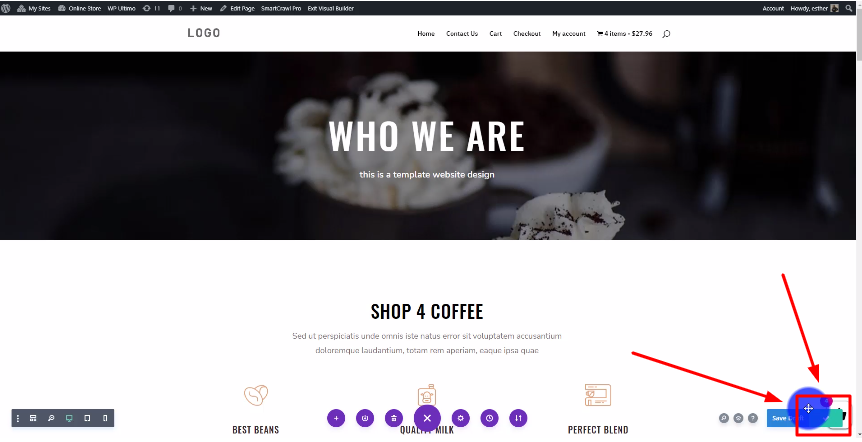Click the purple save-to-library power icon
This screenshot has height=442, width=862.
(365, 418)
